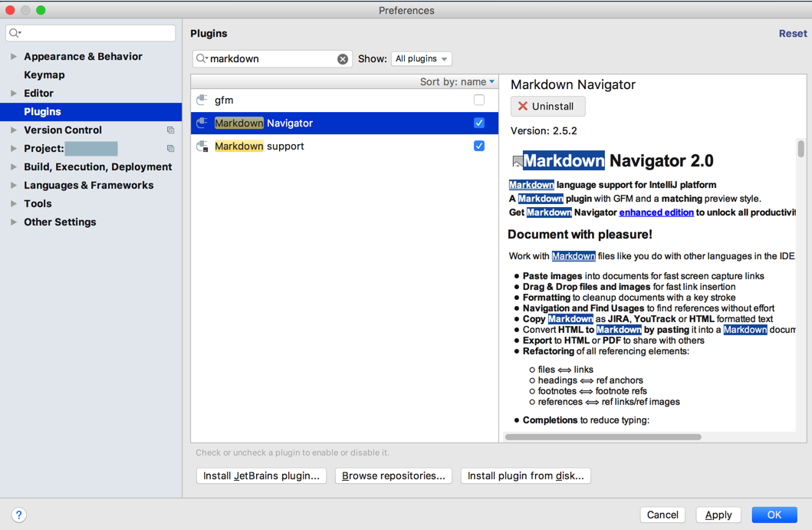Screen dimensions: 812x530
Task: Select Plugins in the settings tree
Action: 90,111
